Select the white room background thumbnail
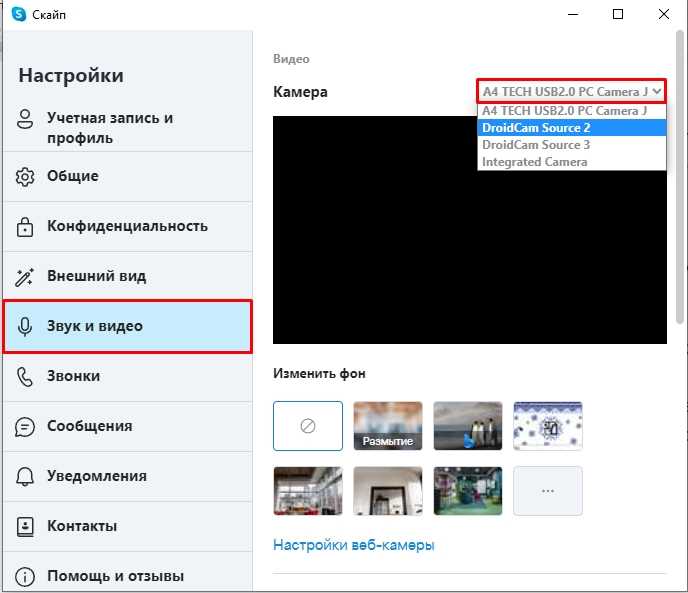The image size is (688, 593). tap(388, 491)
